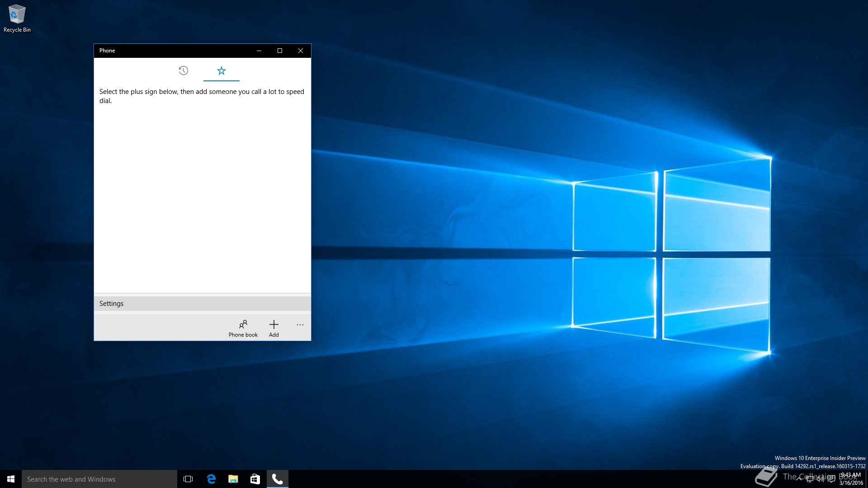Launch Microsoft Edge from the taskbar
The width and height of the screenshot is (868, 488).
pos(211,479)
